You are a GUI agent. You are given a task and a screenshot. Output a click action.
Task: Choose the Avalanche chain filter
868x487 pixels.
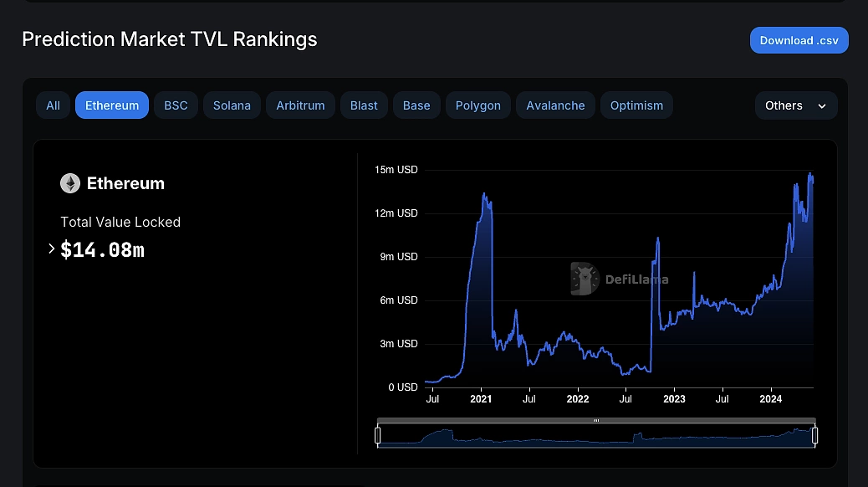pos(555,105)
